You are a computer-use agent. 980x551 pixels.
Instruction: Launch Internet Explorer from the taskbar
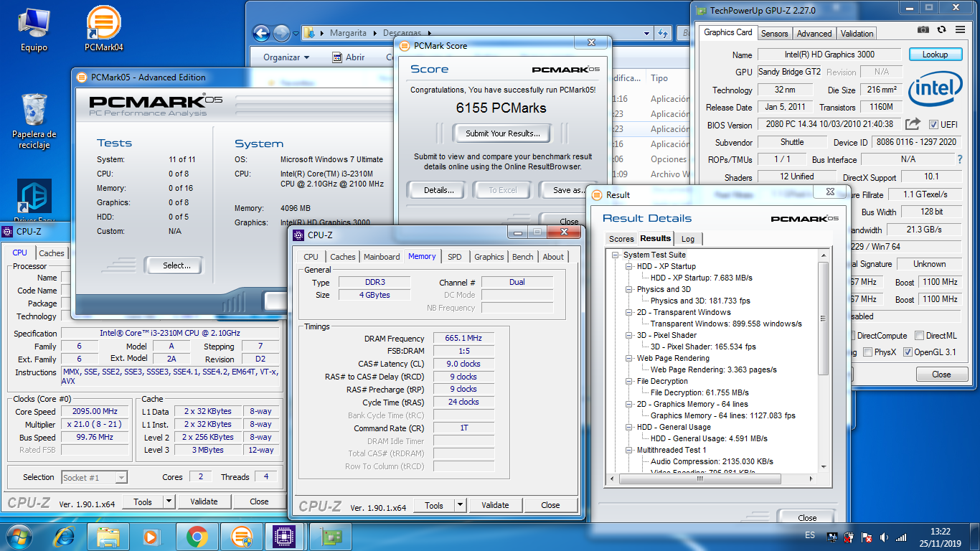coord(65,536)
